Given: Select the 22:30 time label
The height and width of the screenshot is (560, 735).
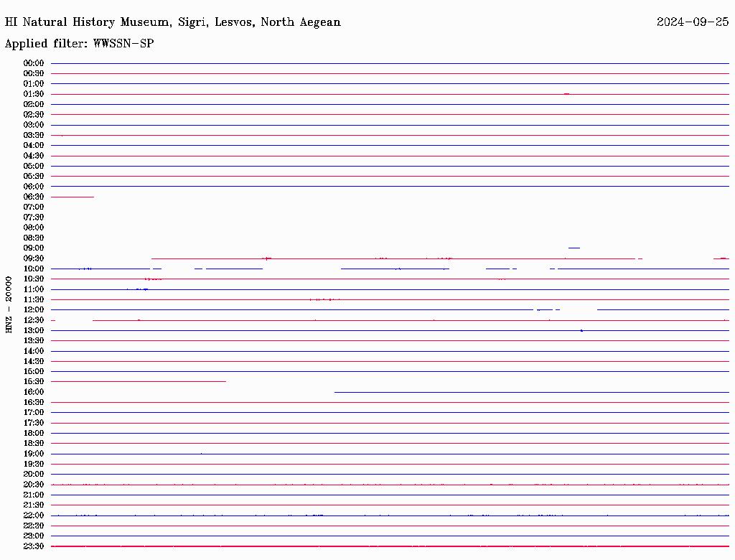Looking at the screenshot, I should [34, 526].
